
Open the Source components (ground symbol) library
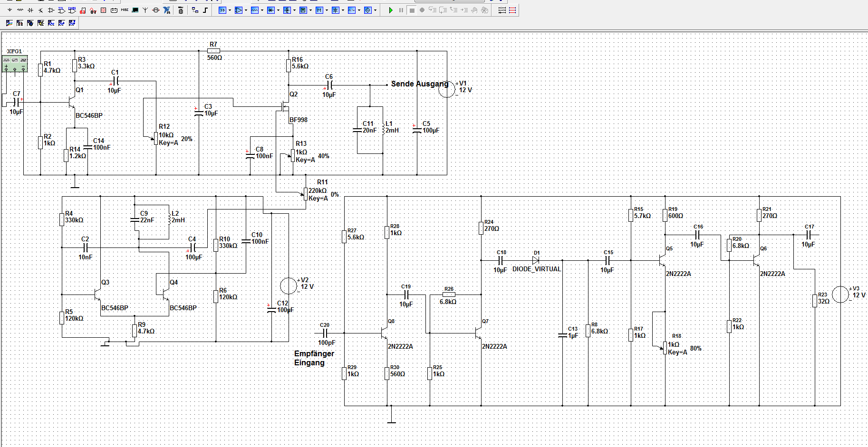click(x=10, y=10)
